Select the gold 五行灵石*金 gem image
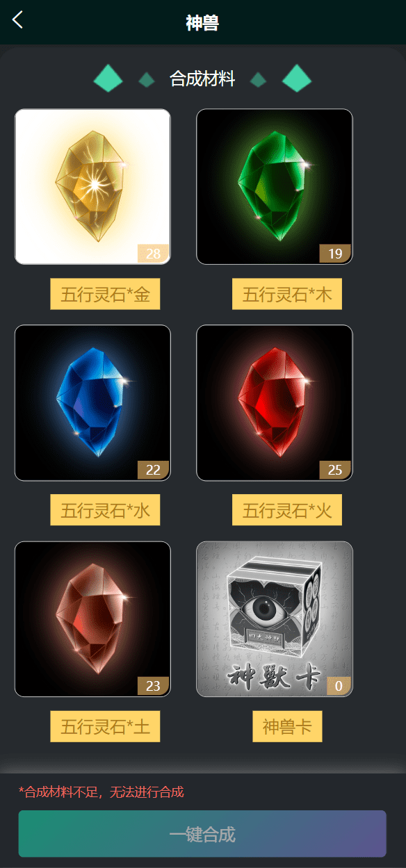Image resolution: width=406 pixels, height=868 pixels. click(x=92, y=186)
